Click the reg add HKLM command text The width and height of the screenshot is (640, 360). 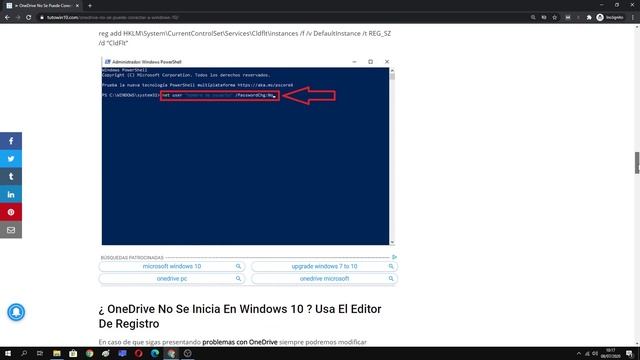[244, 38]
